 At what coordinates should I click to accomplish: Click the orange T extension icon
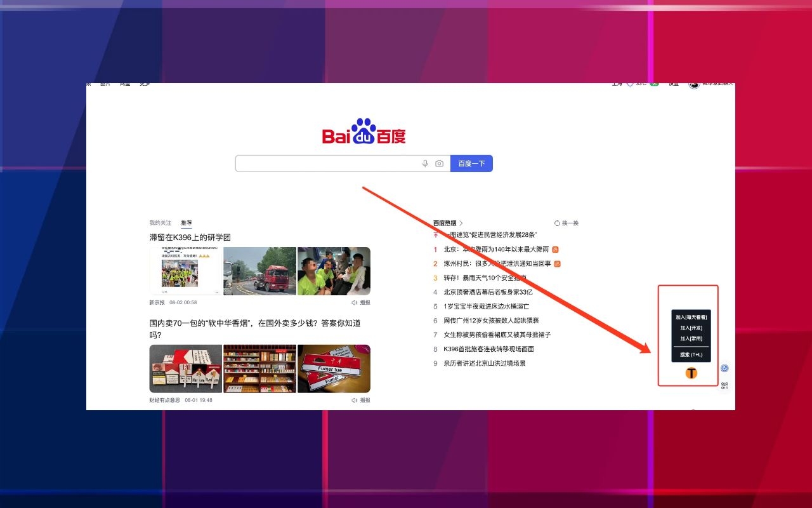click(691, 373)
